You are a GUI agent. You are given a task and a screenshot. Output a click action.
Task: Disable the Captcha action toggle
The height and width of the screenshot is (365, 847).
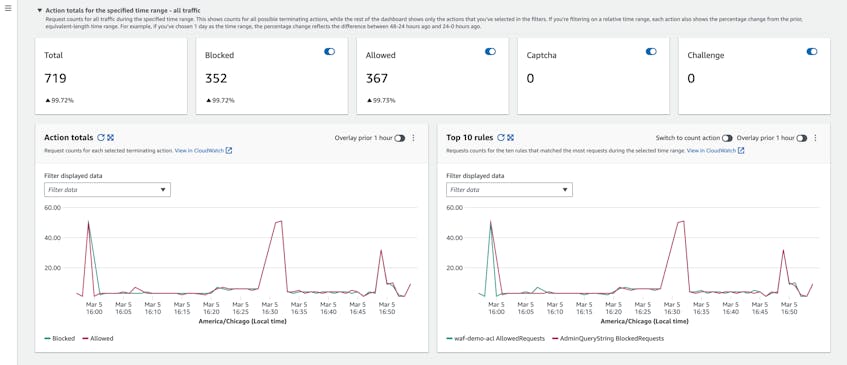click(x=651, y=51)
